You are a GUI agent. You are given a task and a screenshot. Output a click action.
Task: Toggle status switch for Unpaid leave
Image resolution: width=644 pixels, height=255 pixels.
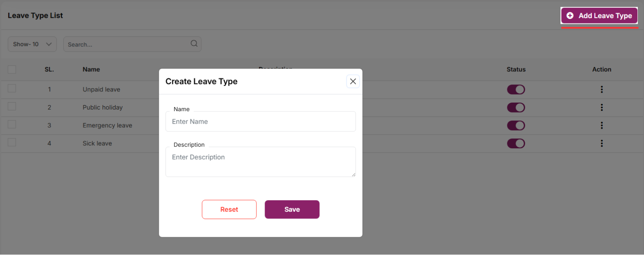[516, 89]
